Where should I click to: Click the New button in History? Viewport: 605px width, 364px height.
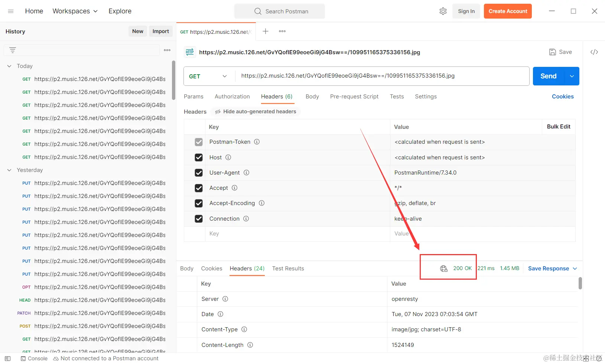point(138,31)
